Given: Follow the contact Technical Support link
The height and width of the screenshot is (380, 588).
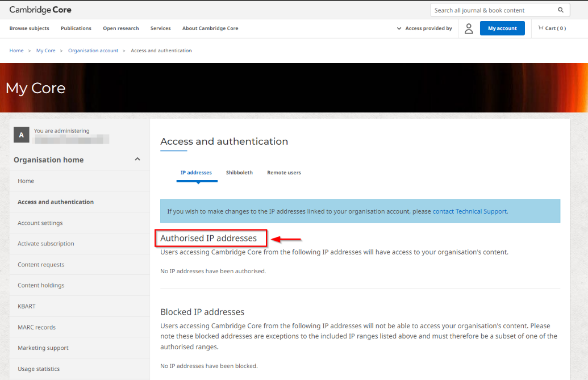Looking at the screenshot, I should 469,211.
